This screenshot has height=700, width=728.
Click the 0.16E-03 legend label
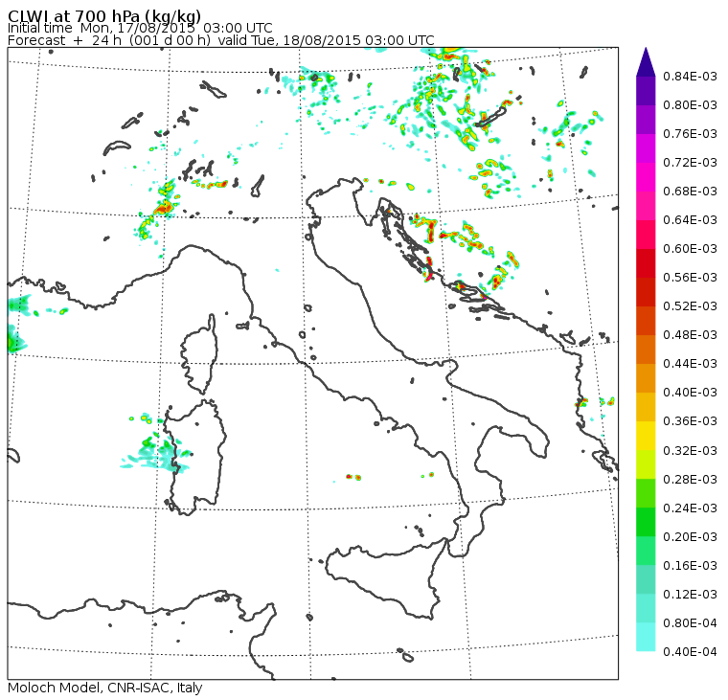pos(690,566)
